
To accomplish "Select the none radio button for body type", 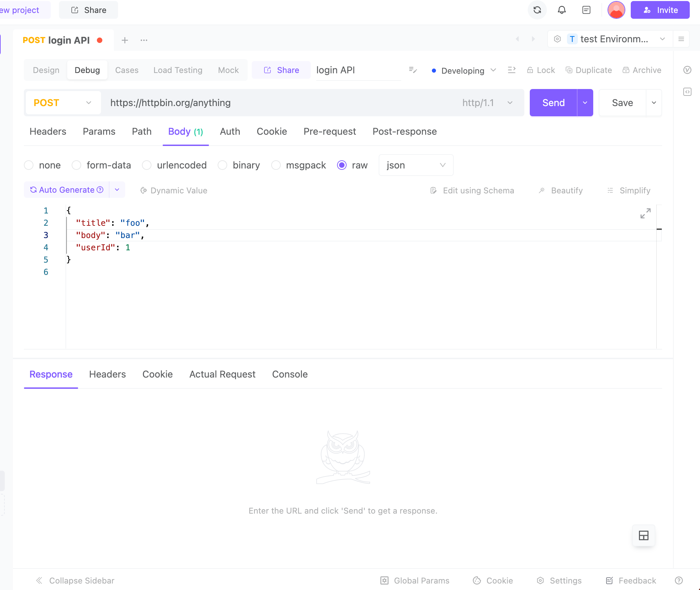I will (x=29, y=165).
